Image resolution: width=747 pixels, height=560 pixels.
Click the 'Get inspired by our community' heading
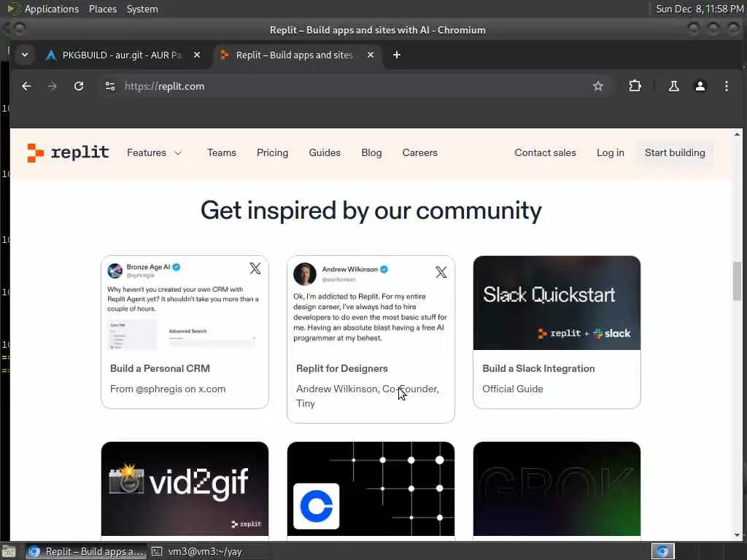[x=371, y=211]
